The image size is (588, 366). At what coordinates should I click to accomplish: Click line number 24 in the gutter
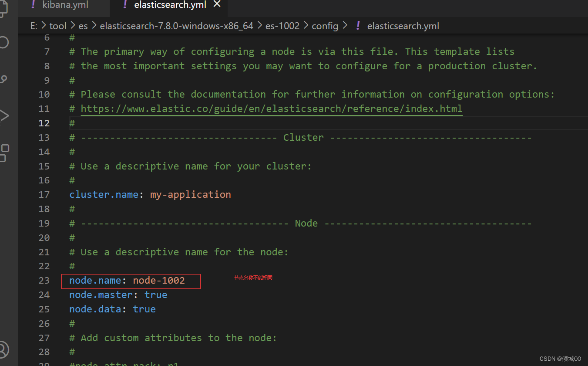tap(44, 295)
